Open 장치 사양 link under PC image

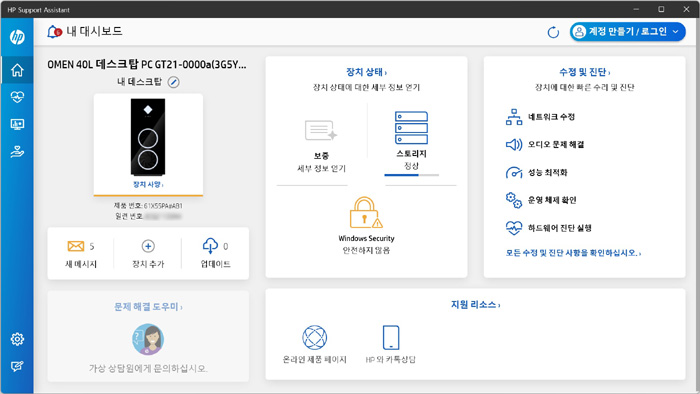(148, 184)
